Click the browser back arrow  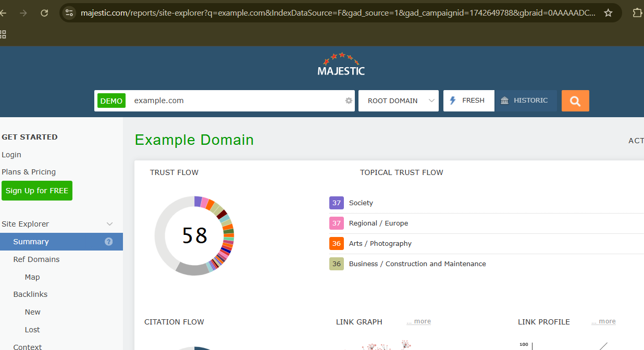[3, 13]
